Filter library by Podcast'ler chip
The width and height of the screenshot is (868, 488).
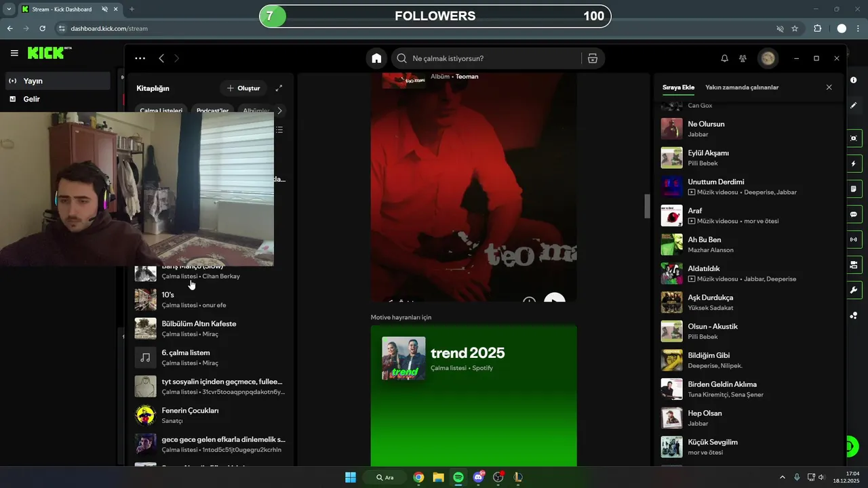click(x=212, y=110)
